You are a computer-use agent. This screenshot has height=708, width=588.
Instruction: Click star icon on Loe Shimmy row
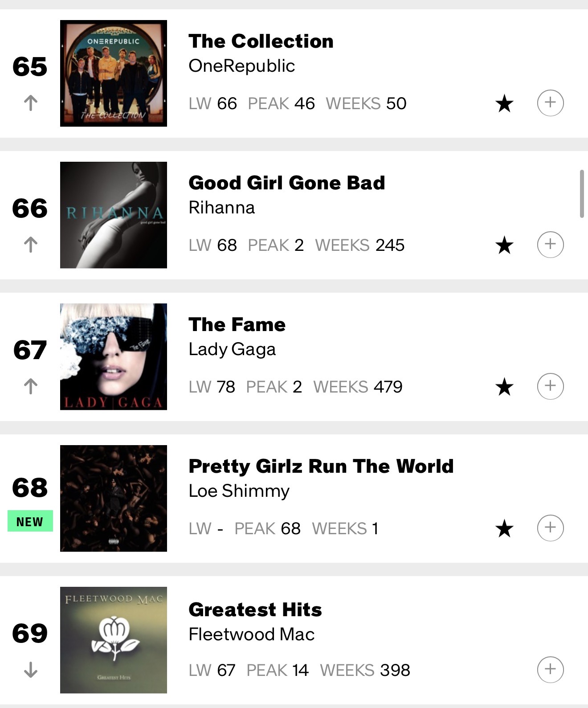pyautogui.click(x=504, y=529)
